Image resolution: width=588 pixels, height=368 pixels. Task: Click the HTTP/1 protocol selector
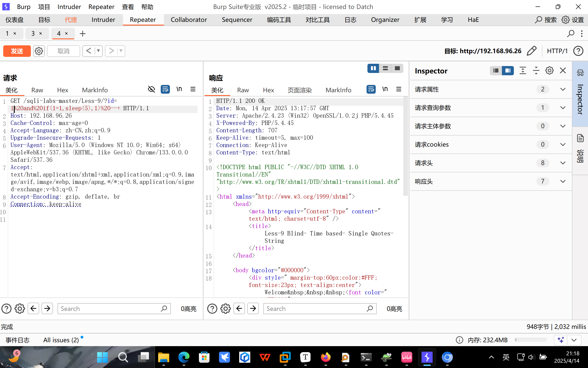(x=557, y=51)
